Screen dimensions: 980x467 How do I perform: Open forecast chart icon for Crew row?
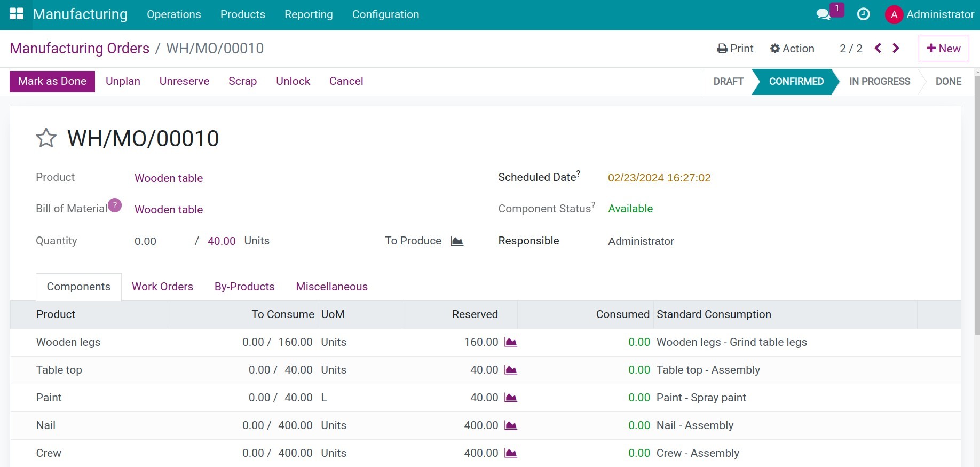pos(511,453)
